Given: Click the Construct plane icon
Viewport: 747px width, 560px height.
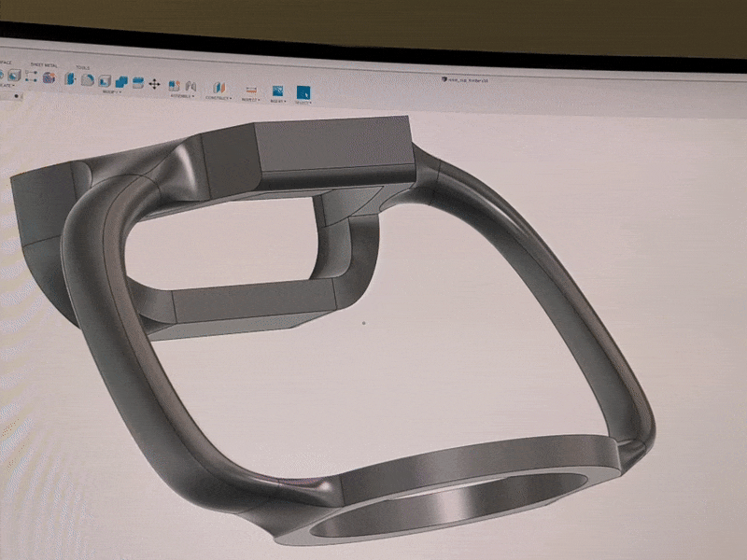Looking at the screenshot, I should 220,87.
